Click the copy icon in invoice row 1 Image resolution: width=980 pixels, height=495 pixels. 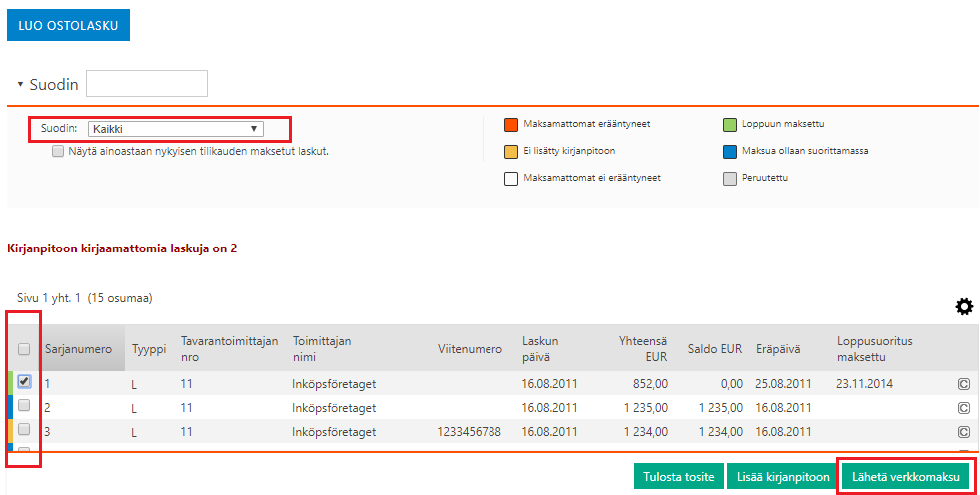coord(964,382)
